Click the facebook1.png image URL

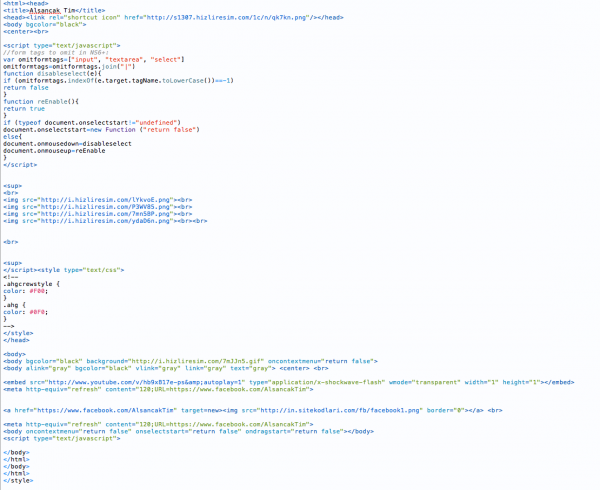coord(341,410)
